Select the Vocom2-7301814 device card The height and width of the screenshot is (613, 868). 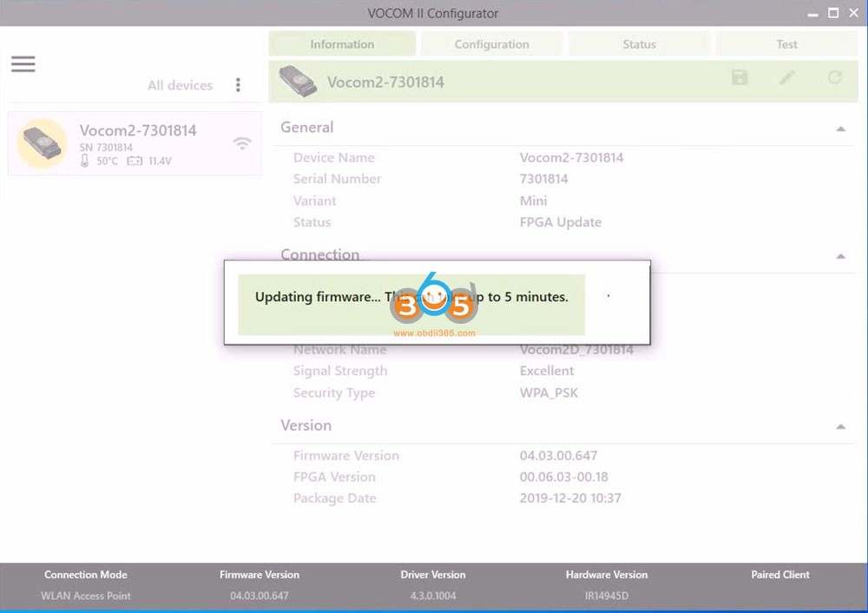135,143
